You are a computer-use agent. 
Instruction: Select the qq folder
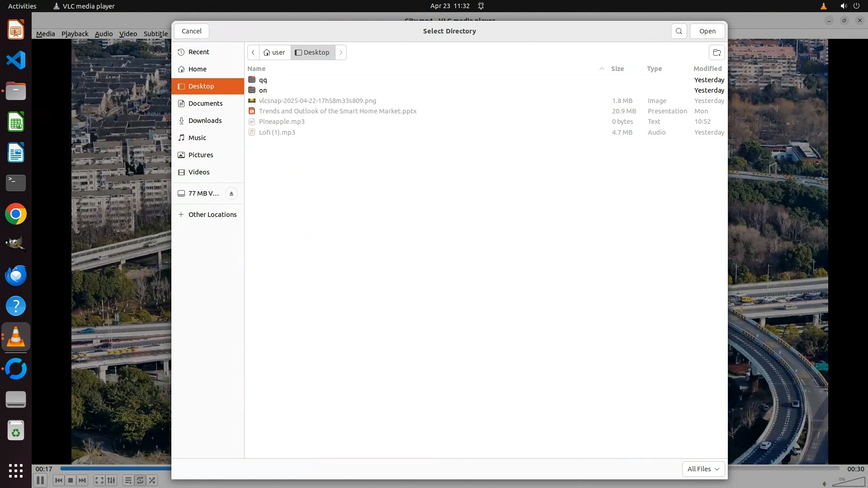click(263, 80)
